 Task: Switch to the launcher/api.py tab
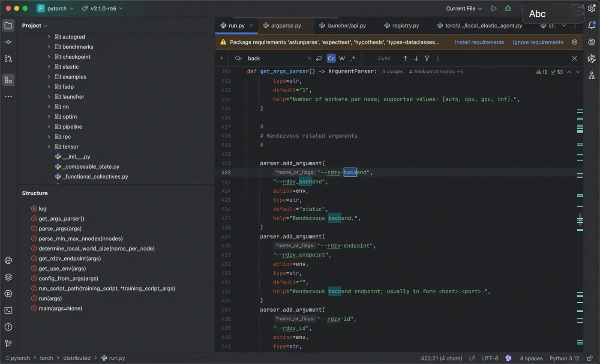342,26
